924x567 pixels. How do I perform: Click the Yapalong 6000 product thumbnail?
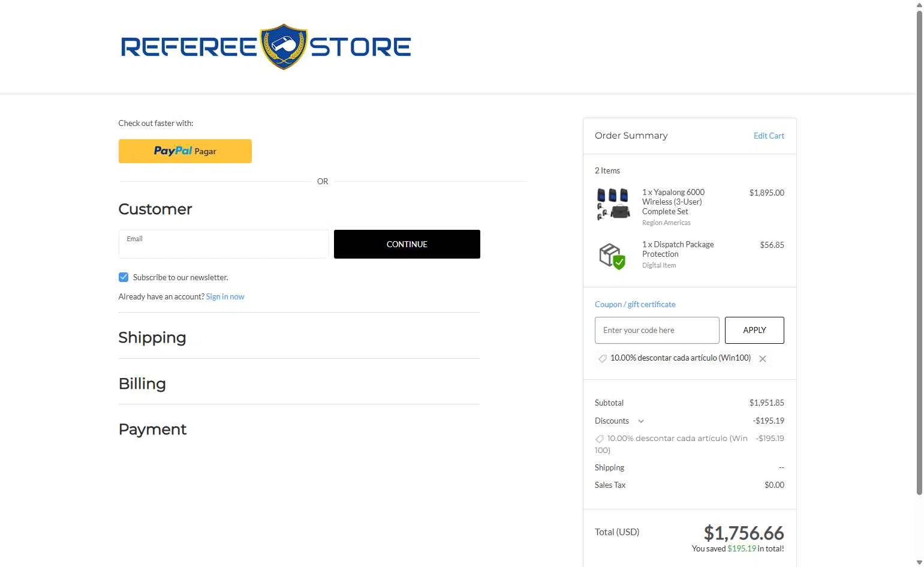click(x=613, y=204)
